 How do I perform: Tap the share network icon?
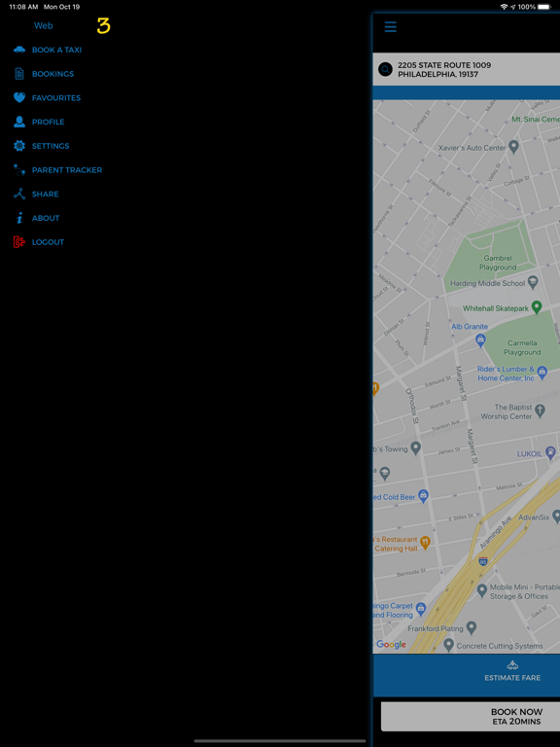pyautogui.click(x=19, y=194)
